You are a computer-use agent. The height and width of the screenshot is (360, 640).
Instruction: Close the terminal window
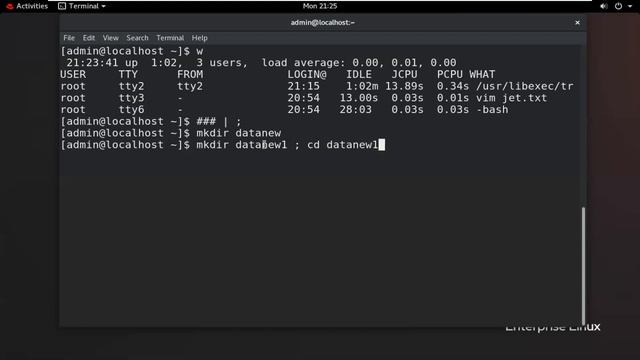click(x=577, y=22)
